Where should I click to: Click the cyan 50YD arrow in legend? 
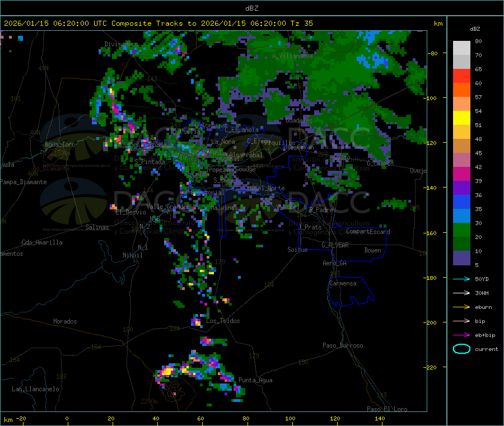[x=461, y=279]
